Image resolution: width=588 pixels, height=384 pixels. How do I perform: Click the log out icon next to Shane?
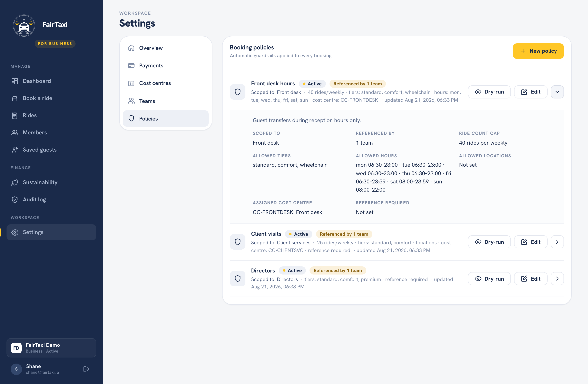(x=86, y=369)
